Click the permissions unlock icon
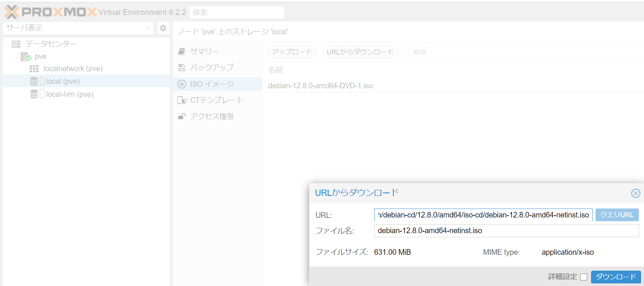The height and width of the screenshot is (286, 644). (x=182, y=116)
